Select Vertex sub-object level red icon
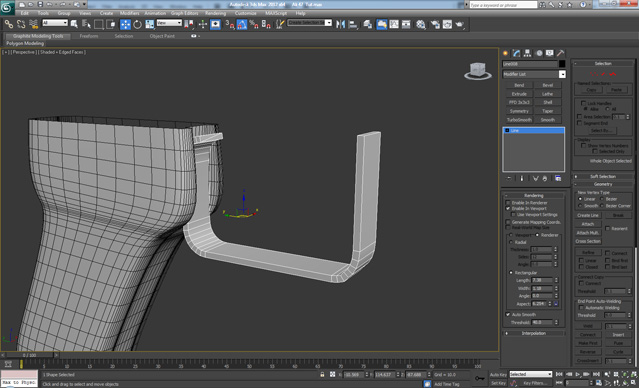This screenshot has height=388, width=639. [x=593, y=74]
